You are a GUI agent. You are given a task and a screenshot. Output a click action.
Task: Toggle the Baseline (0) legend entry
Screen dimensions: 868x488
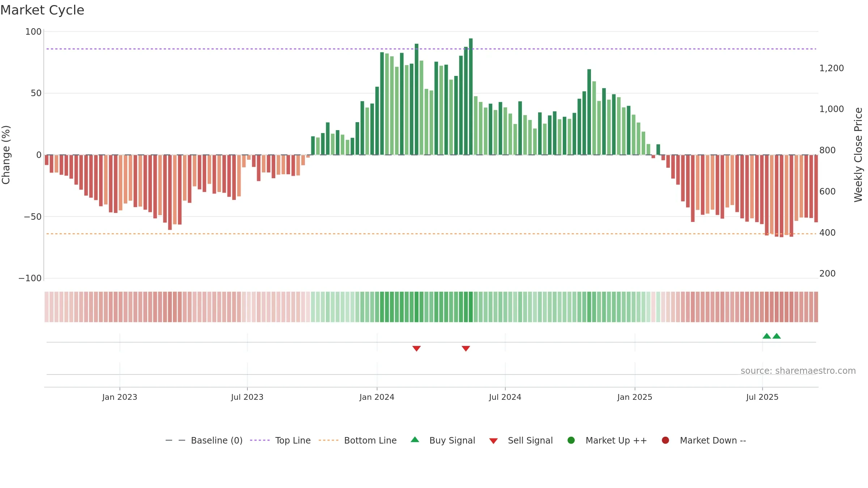[x=204, y=440]
